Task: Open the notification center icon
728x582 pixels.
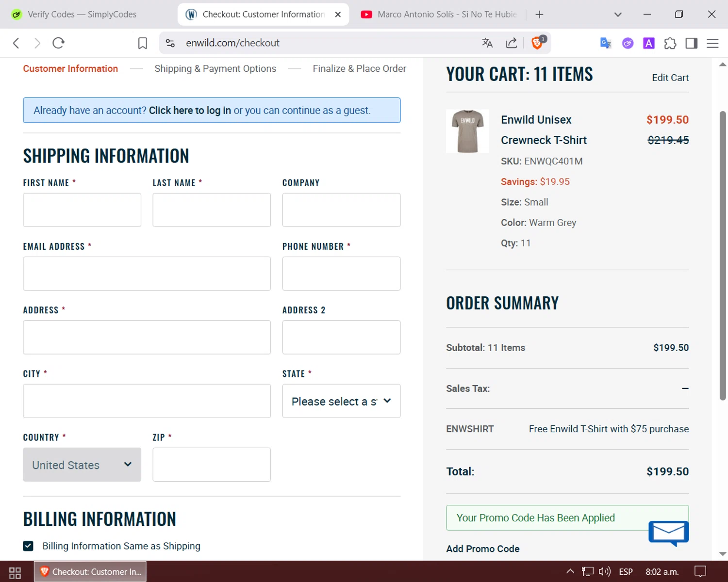Action: 700,572
